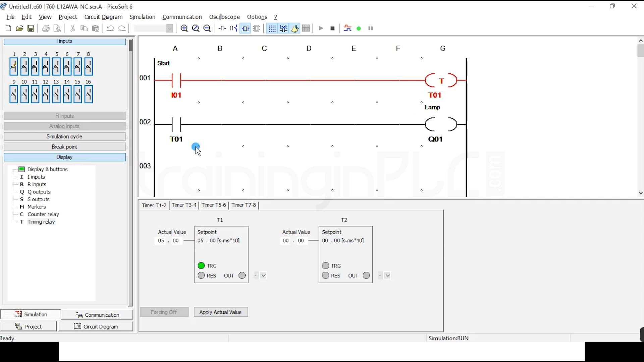Toggle input switch 9 in I inputs panel
The width and height of the screenshot is (644, 362).
coord(14,94)
